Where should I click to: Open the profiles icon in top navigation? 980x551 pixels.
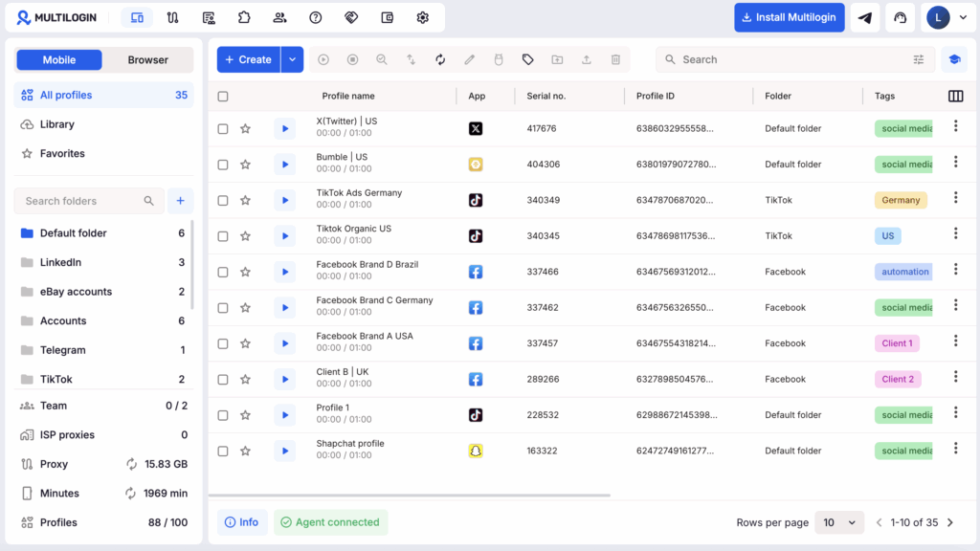[137, 17]
